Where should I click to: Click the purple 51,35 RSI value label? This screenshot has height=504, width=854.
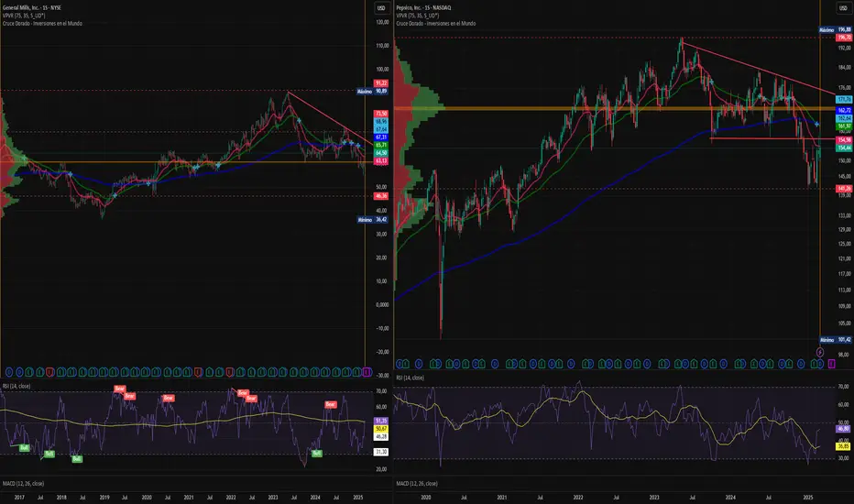[380, 422]
